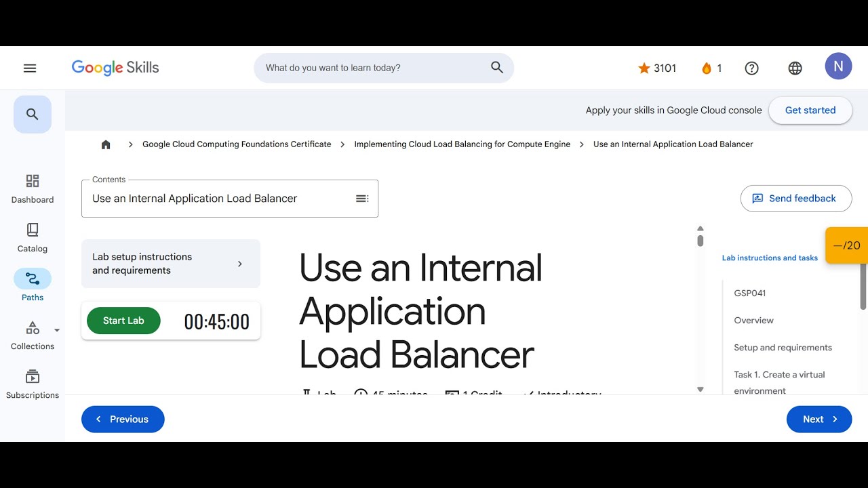Click the Get started button
Screen dimensions: 868x488
click(x=810, y=110)
